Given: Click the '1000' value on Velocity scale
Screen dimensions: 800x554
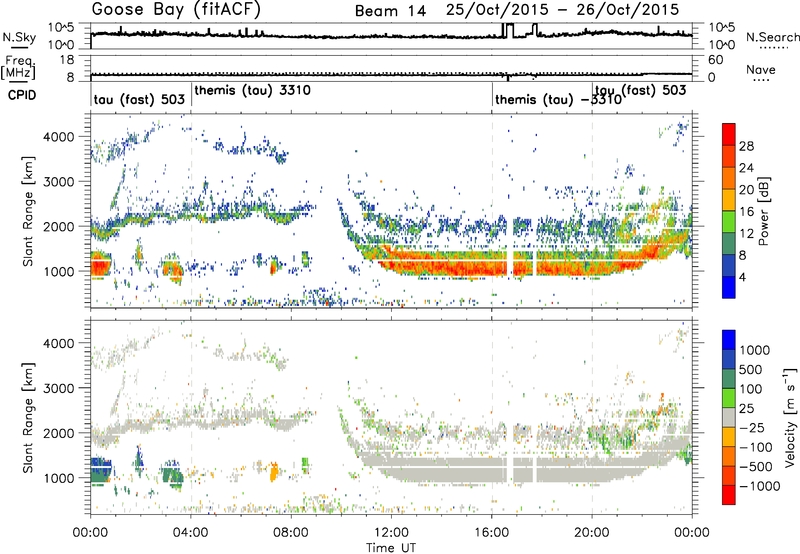Looking at the screenshot, I should point(755,350).
